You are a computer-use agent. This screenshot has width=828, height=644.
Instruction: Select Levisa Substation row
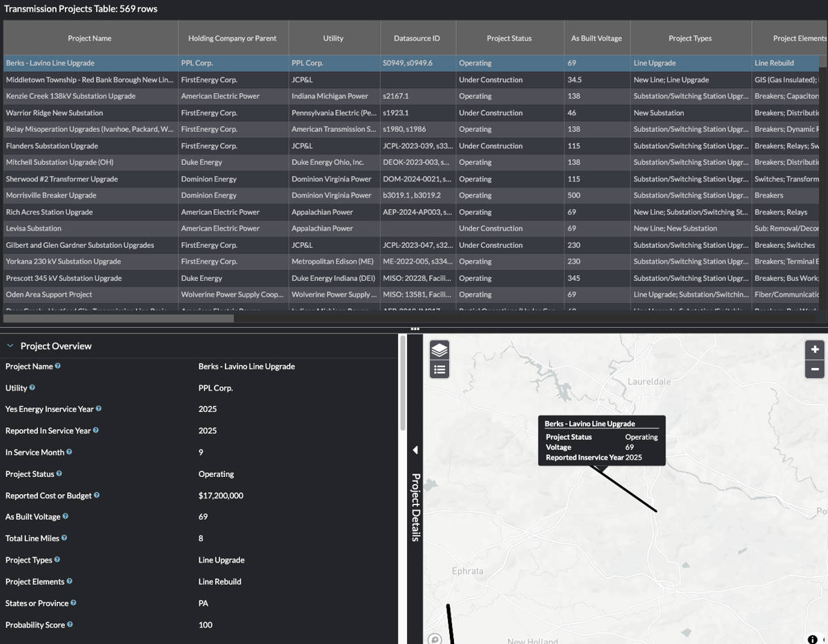[411, 228]
